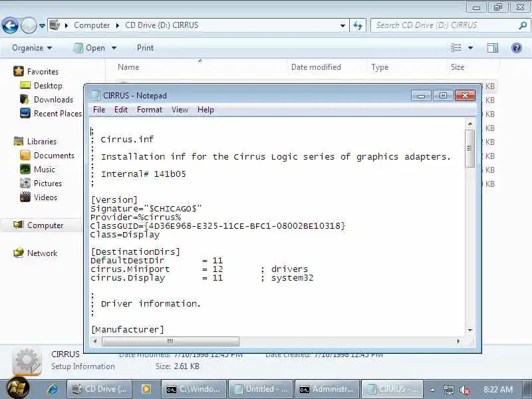
Task: Open the view options dropdown arrow
Action: [x=471, y=48]
